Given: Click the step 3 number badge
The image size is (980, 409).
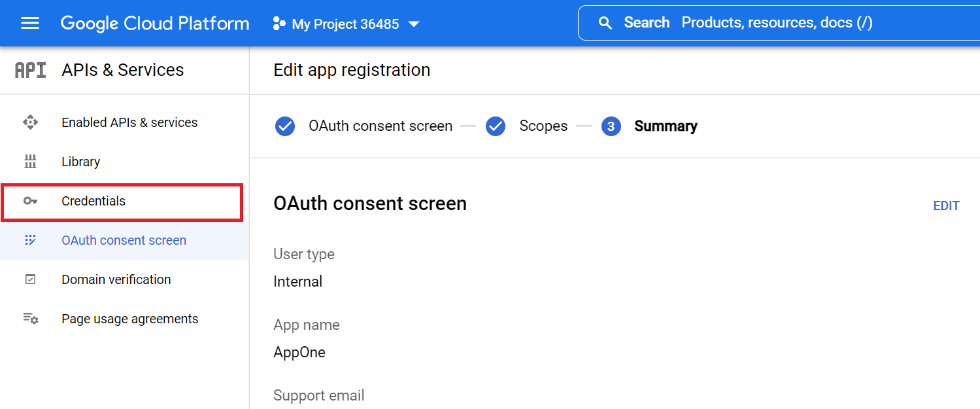Looking at the screenshot, I should click(611, 126).
